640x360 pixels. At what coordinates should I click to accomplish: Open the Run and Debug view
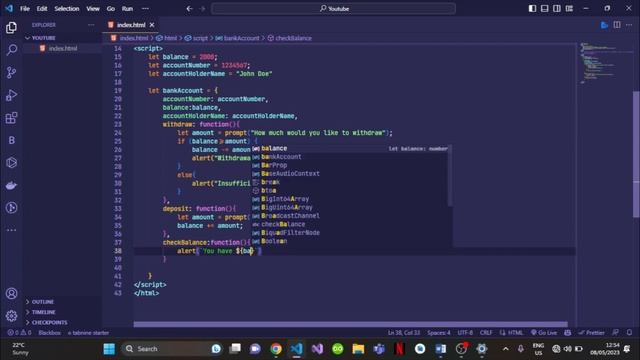point(11,95)
